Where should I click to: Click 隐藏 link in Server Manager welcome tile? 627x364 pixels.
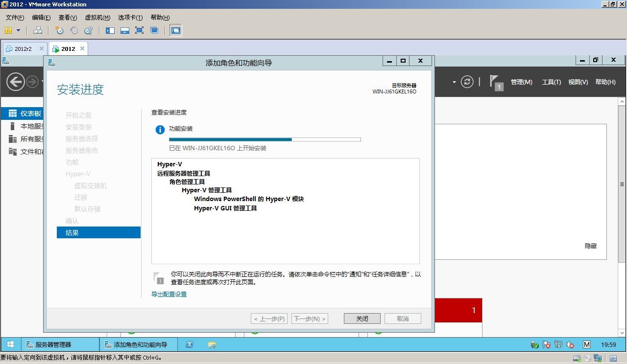[591, 246]
